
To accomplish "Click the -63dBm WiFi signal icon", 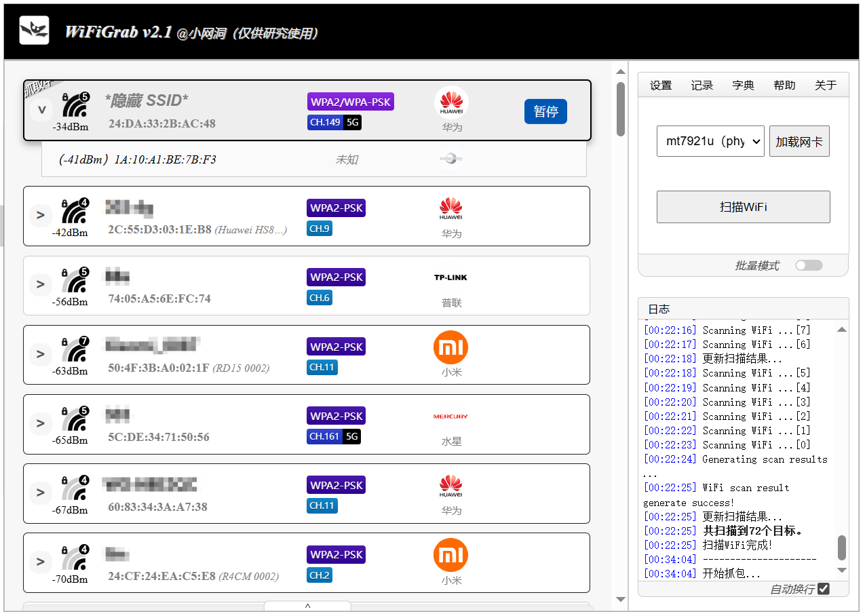I will tap(75, 350).
